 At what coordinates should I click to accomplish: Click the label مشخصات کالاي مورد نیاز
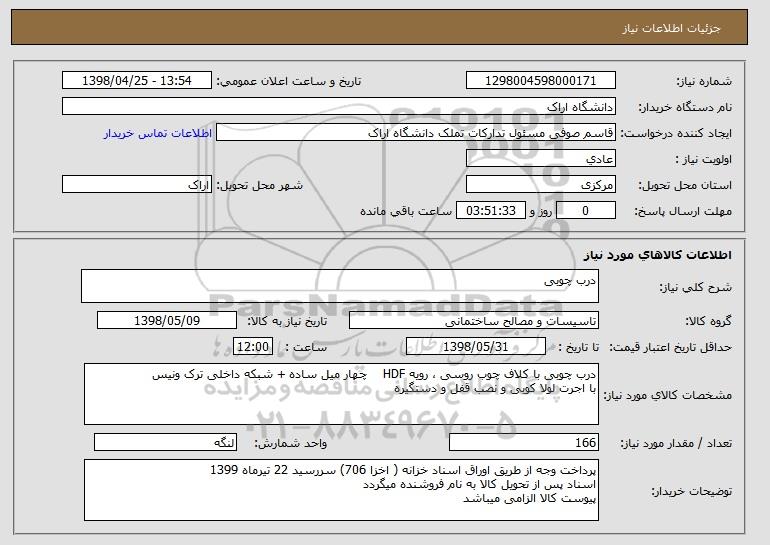coord(667,395)
